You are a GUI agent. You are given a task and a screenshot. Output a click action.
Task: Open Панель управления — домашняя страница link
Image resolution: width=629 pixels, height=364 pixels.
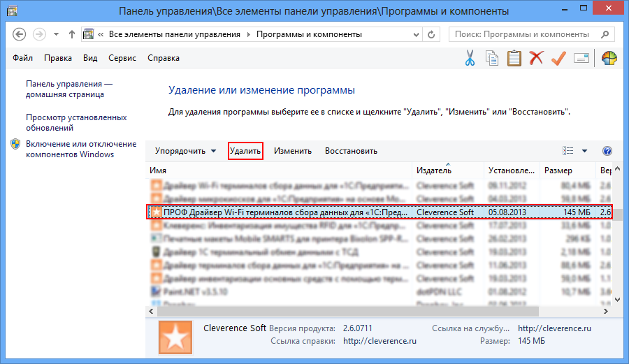(69, 89)
